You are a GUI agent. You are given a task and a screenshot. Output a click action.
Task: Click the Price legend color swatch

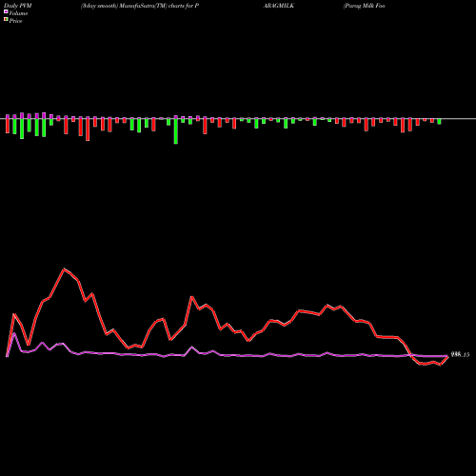pos(6,20)
